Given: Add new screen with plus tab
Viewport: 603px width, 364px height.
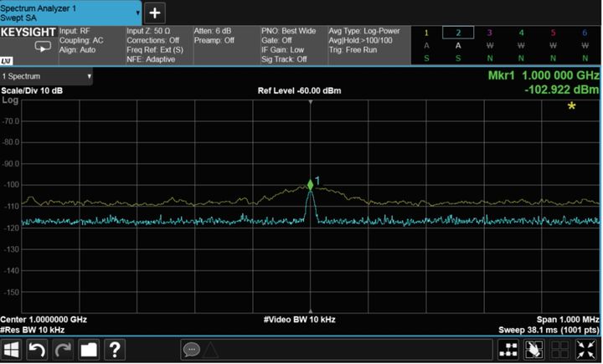Looking at the screenshot, I should pyautogui.click(x=155, y=13).
